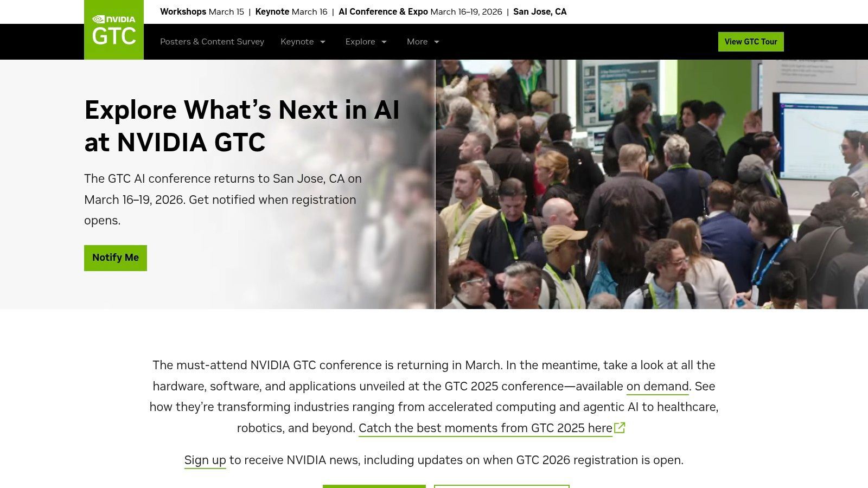Click the Notify Me button

116,258
